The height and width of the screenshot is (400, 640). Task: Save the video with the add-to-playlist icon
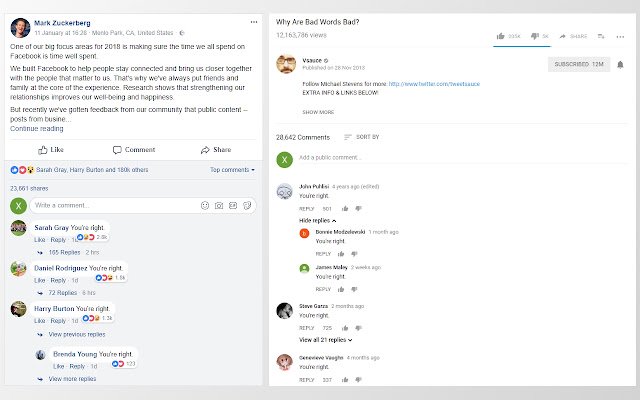coord(601,36)
